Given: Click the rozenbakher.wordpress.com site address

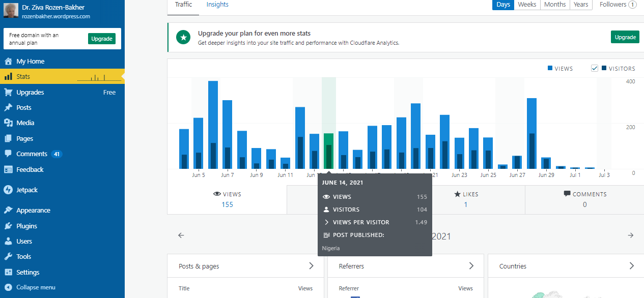Looking at the screenshot, I should pos(56,16).
